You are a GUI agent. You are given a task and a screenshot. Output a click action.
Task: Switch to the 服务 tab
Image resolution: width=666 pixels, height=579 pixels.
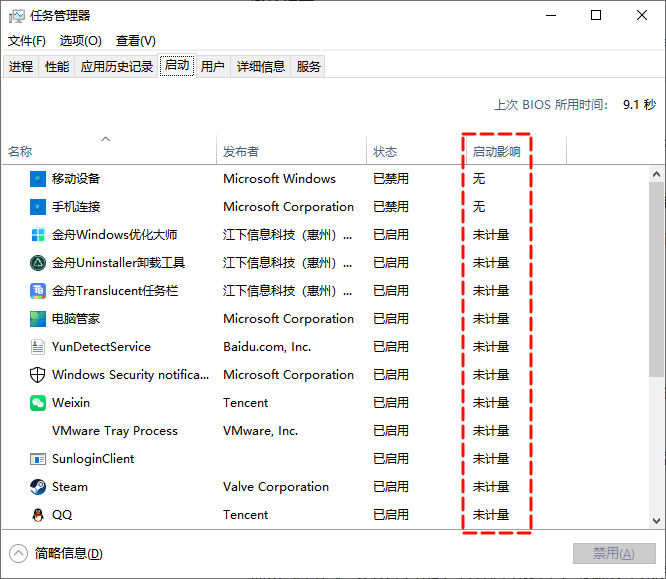coord(308,67)
